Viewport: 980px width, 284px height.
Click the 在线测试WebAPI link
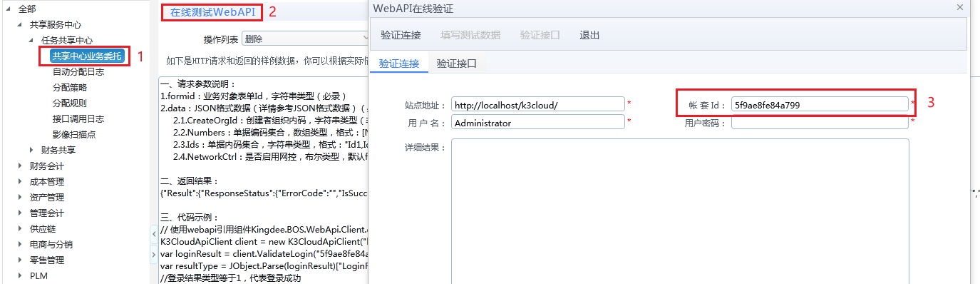pos(212,12)
